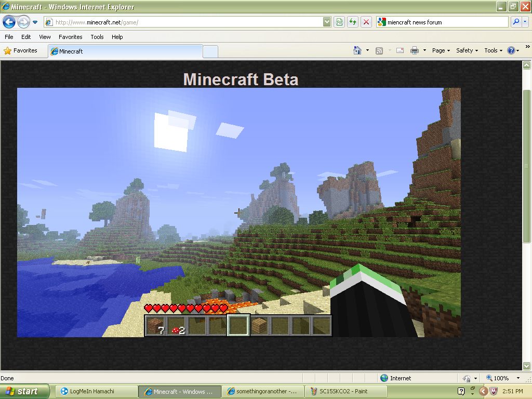
Task: Click the RSS feeds icon
Action: 379,50
